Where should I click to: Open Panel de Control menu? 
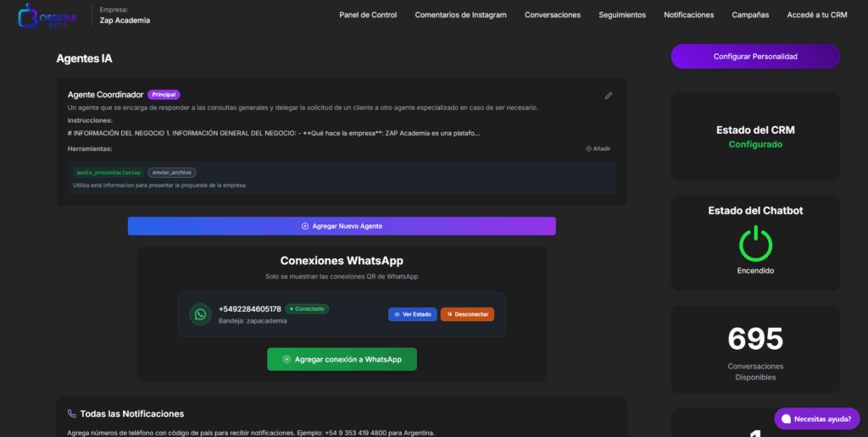pos(368,14)
